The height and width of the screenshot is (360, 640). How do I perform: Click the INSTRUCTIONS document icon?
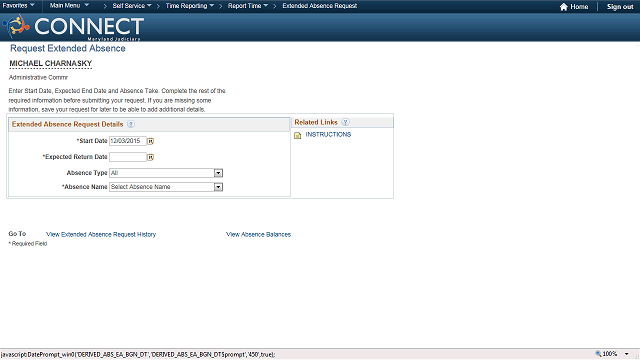pyautogui.click(x=298, y=135)
